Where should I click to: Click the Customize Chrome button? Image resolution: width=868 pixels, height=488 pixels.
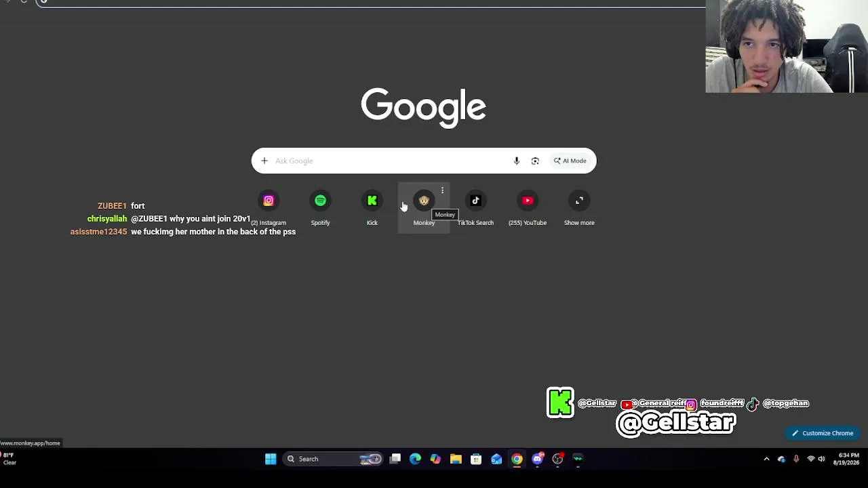[822, 433]
